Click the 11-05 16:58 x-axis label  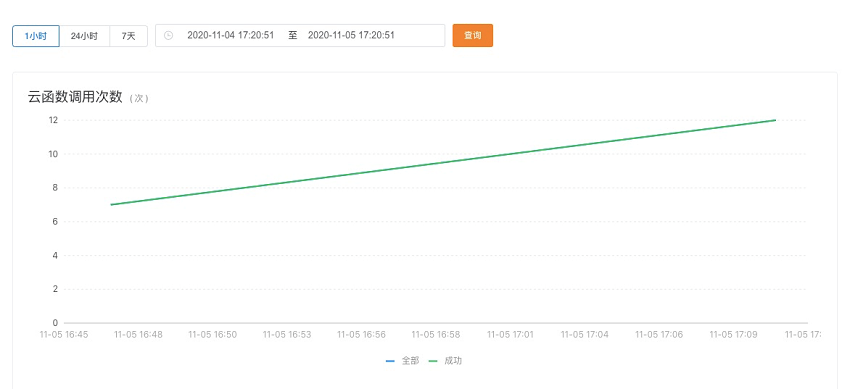[436, 335]
